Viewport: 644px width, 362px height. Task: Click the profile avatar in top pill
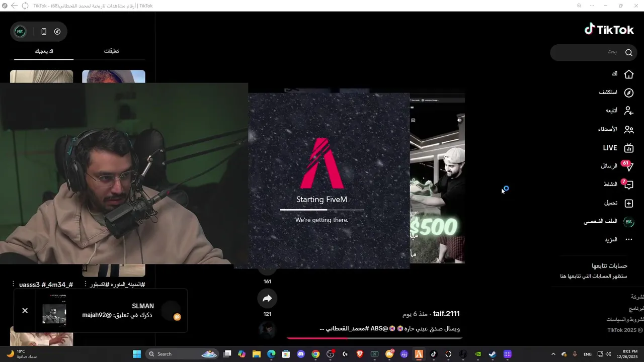pos(20,31)
